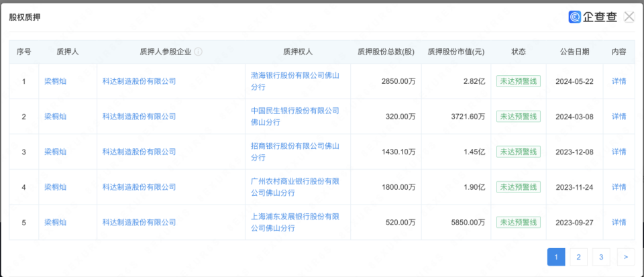Click the info icon beside 质押人参股企业

tap(198, 52)
